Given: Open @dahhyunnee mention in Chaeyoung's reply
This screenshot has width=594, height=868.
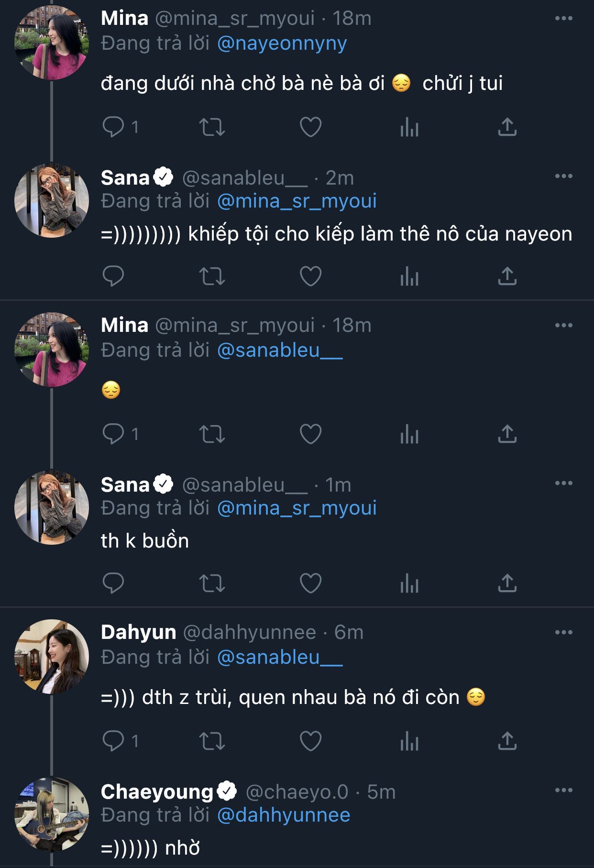Looking at the screenshot, I should (284, 815).
